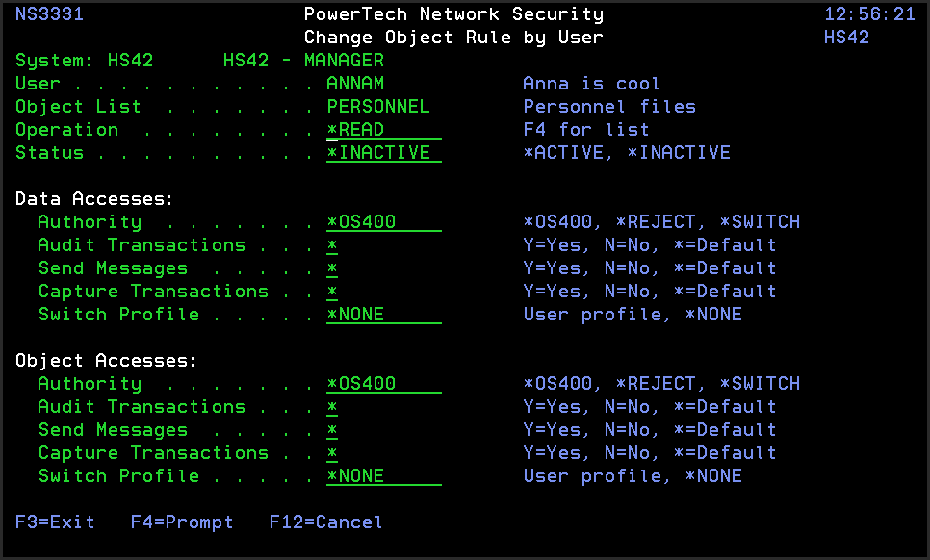Screen dimensions: 930x560
Task: Click the clock showing 12:56:21
Action: 869,14
